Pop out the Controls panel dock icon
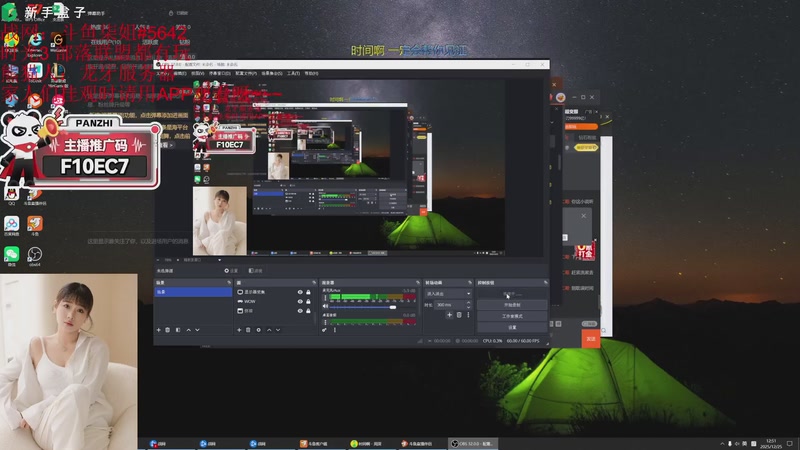Image resolution: width=800 pixels, height=450 pixels. (545, 283)
